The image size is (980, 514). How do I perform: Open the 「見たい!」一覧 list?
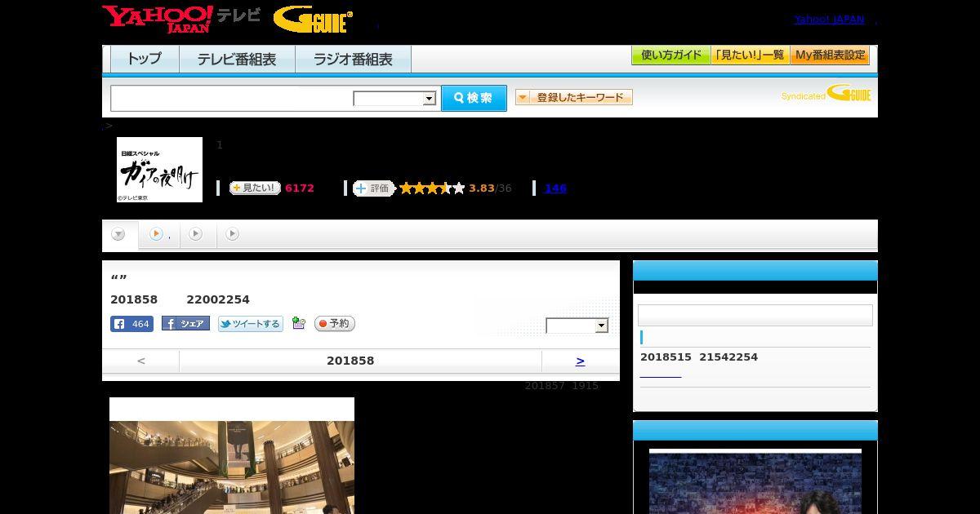(750, 55)
